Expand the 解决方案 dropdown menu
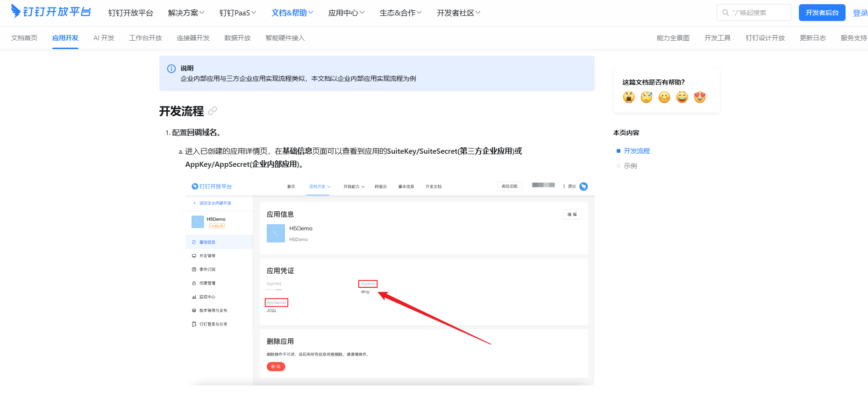The width and height of the screenshot is (868, 398). (x=186, y=13)
